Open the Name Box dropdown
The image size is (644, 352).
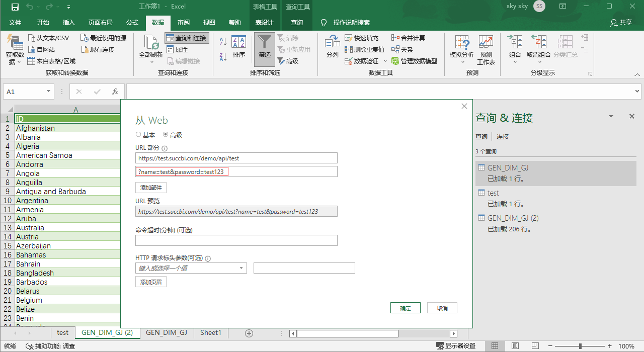pos(47,92)
